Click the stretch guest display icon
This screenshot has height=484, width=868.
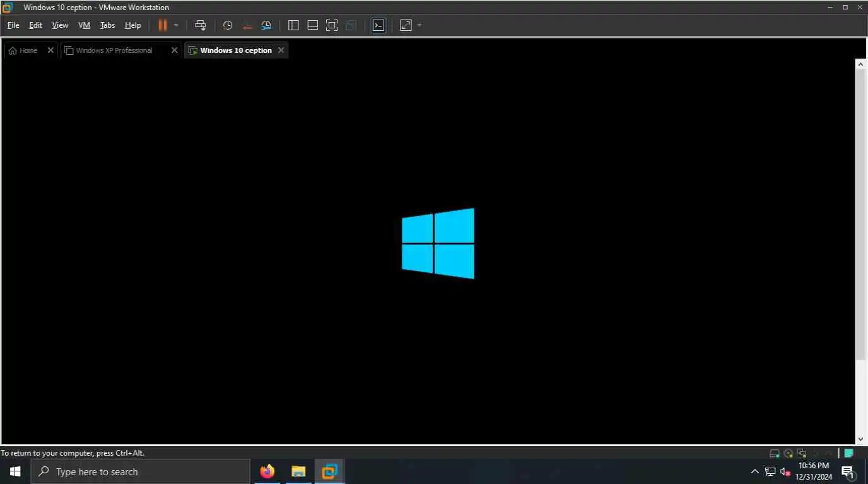(406, 25)
